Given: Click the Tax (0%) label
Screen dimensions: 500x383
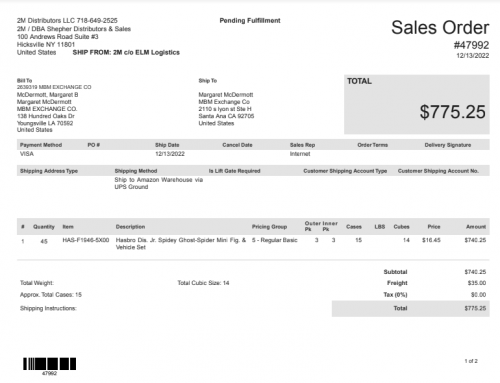Looking at the screenshot, I should (395, 295).
